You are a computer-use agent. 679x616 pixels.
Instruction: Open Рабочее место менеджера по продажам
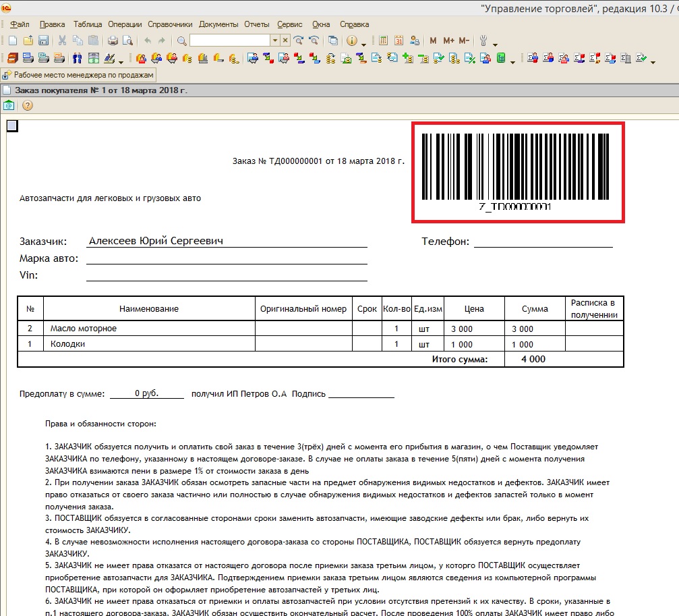pyautogui.click(x=80, y=75)
